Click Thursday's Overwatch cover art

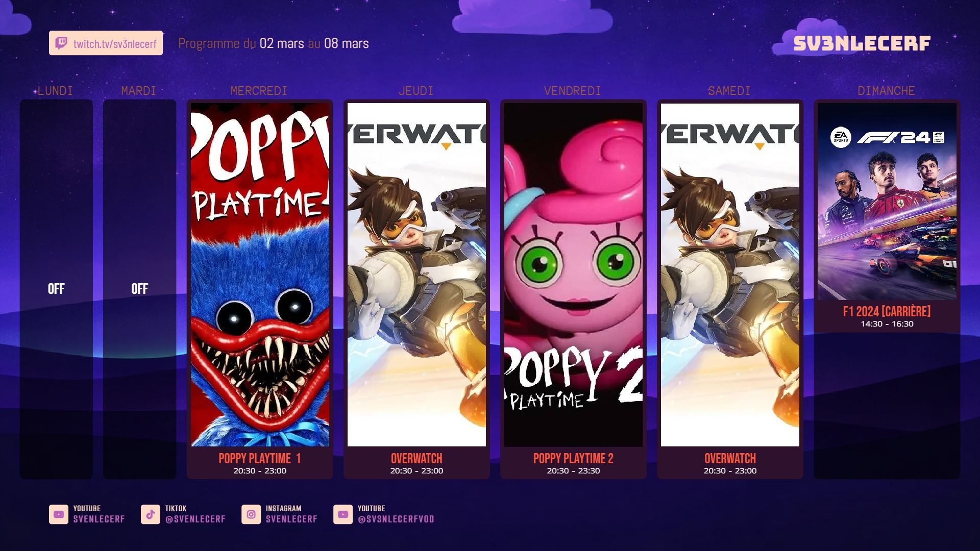coord(416,275)
